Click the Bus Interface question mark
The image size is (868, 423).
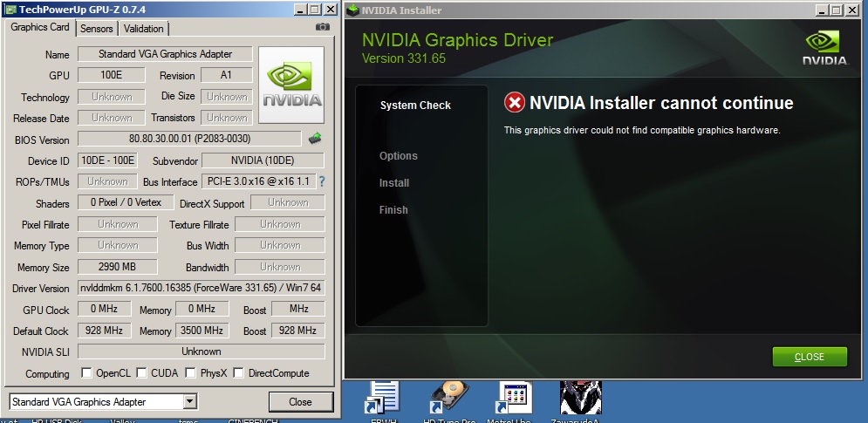tap(322, 181)
